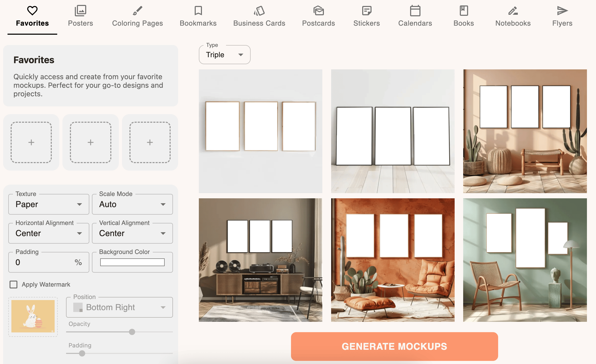The image size is (596, 364).
Task: Click the Calendars icon
Action: pyautogui.click(x=415, y=11)
